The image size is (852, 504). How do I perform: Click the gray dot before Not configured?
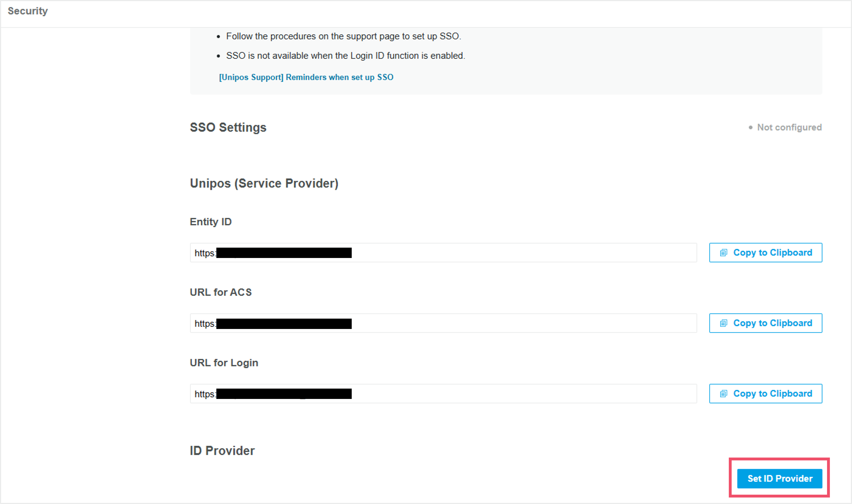[x=750, y=127]
